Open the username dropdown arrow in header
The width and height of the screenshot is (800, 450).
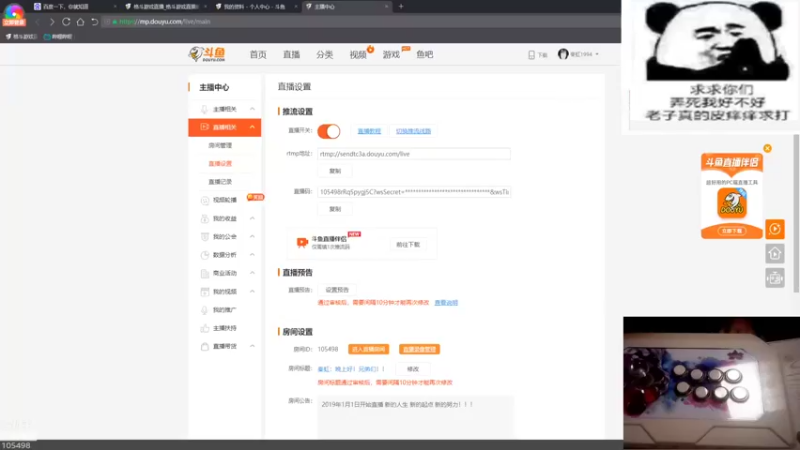[x=597, y=55]
